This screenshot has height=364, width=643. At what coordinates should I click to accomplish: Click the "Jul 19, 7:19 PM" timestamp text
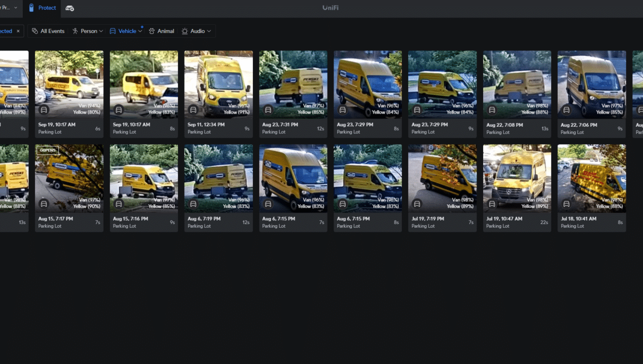[428, 219]
